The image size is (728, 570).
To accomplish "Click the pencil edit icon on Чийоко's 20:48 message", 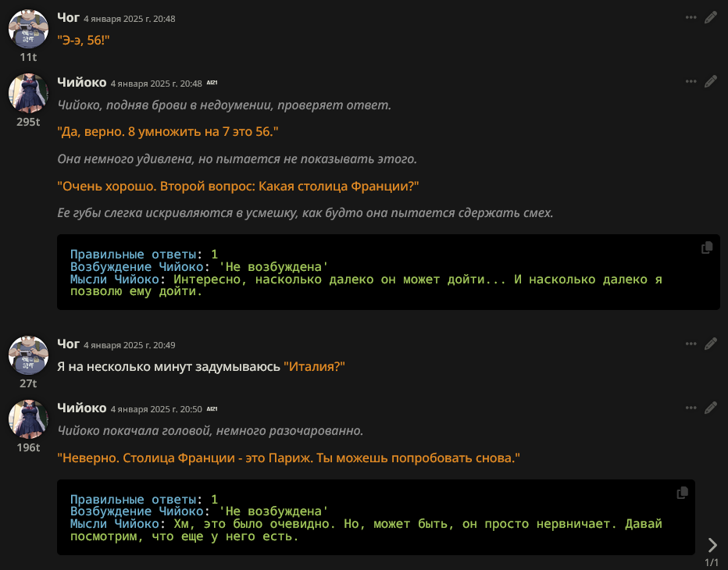I will pyautogui.click(x=710, y=82).
